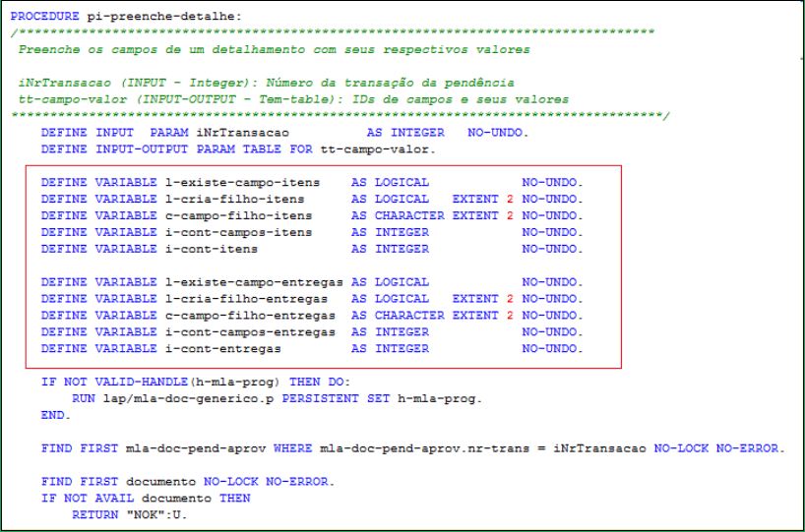Click the procedure name pi-preenche-detalhe
Screen dimensions: 805x532
160,17
